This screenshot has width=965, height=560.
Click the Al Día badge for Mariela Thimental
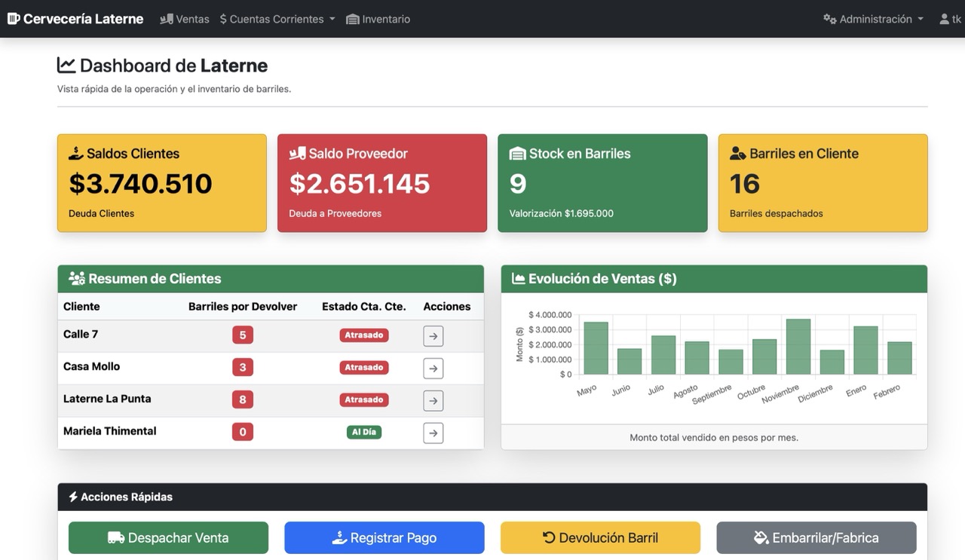[x=364, y=433]
